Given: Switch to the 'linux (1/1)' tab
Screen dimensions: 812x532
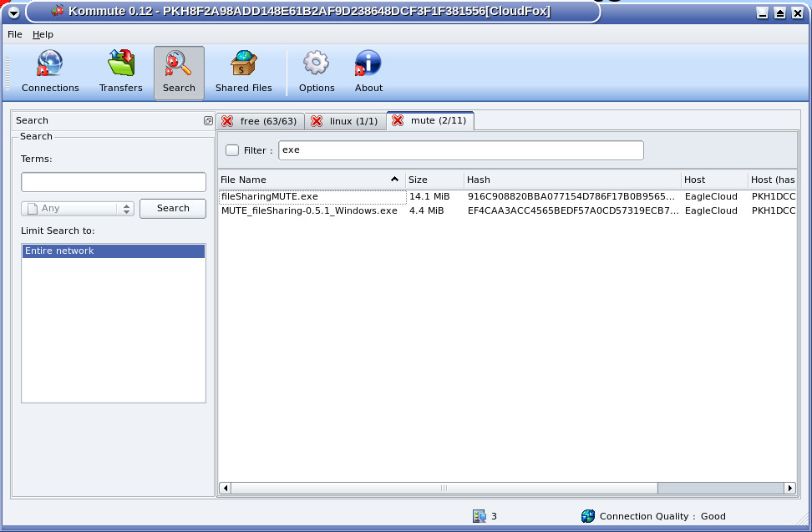Looking at the screenshot, I should (346, 121).
